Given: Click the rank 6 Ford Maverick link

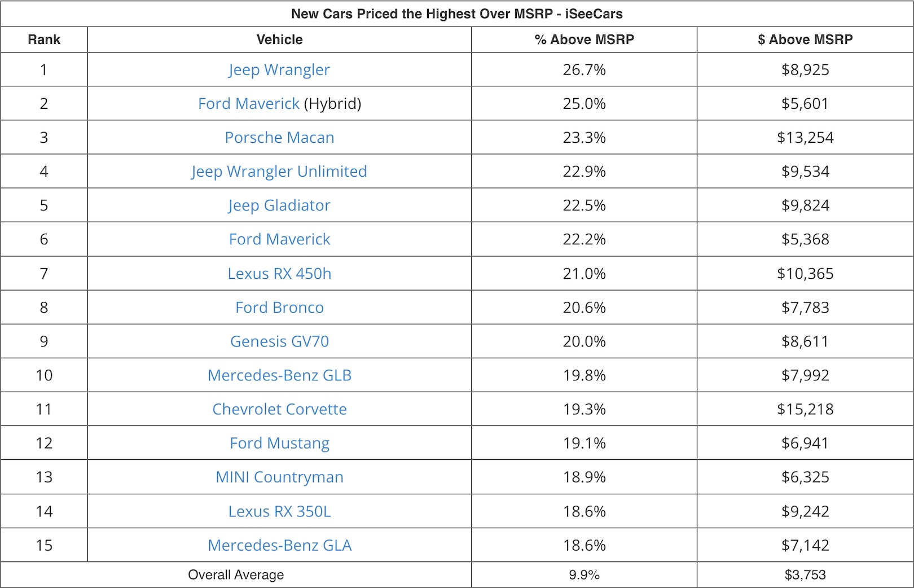Looking at the screenshot, I should [x=279, y=239].
